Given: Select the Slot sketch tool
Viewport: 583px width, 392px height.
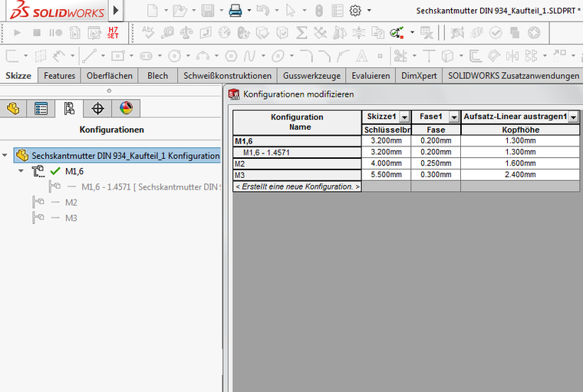Looking at the screenshot, I should [x=146, y=56].
